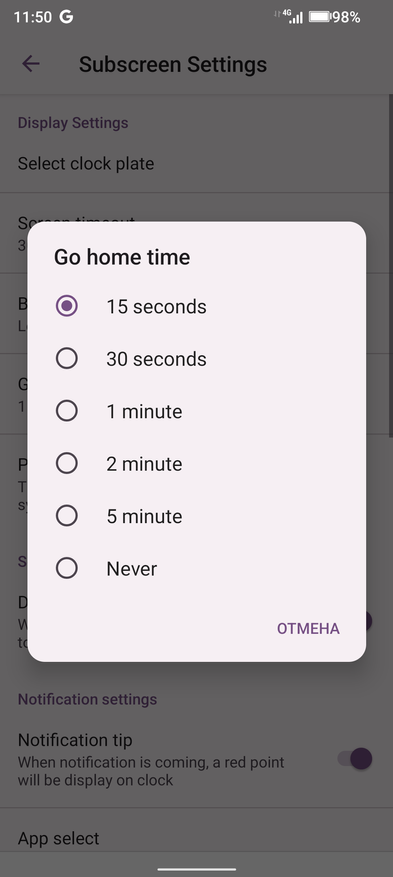Choose the 5 minute radio button

click(67, 516)
